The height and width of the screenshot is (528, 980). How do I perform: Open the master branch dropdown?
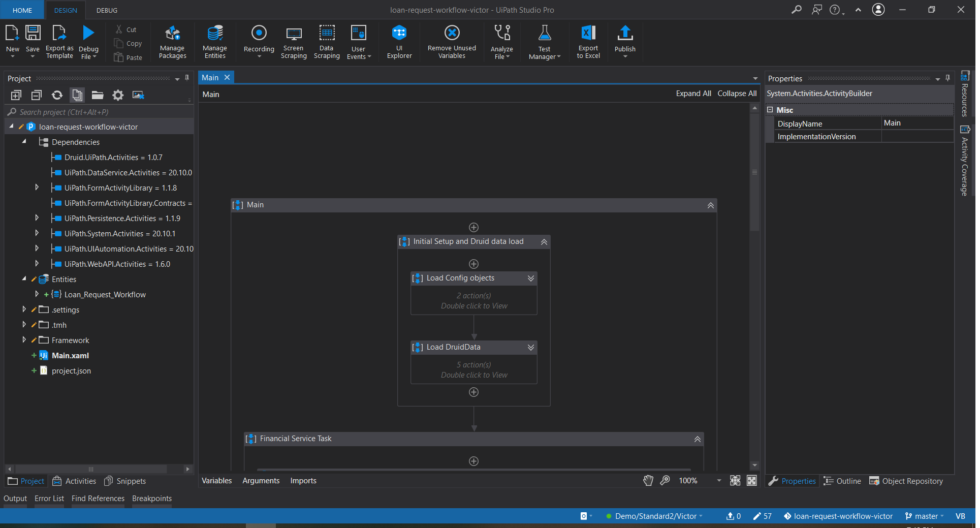coord(925,516)
